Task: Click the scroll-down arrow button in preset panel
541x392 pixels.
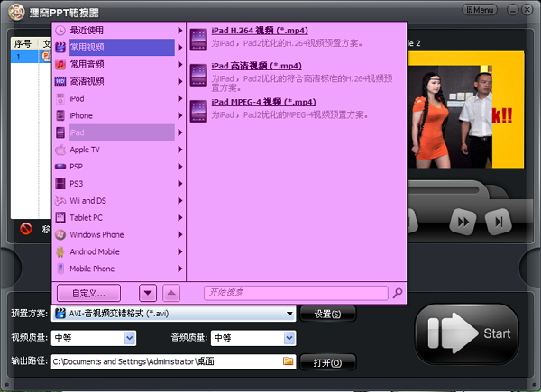Action: pyautogui.click(x=148, y=293)
